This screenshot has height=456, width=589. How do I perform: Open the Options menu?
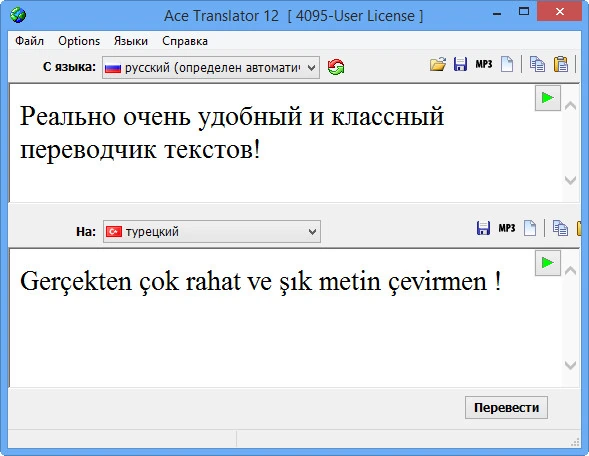(79, 41)
